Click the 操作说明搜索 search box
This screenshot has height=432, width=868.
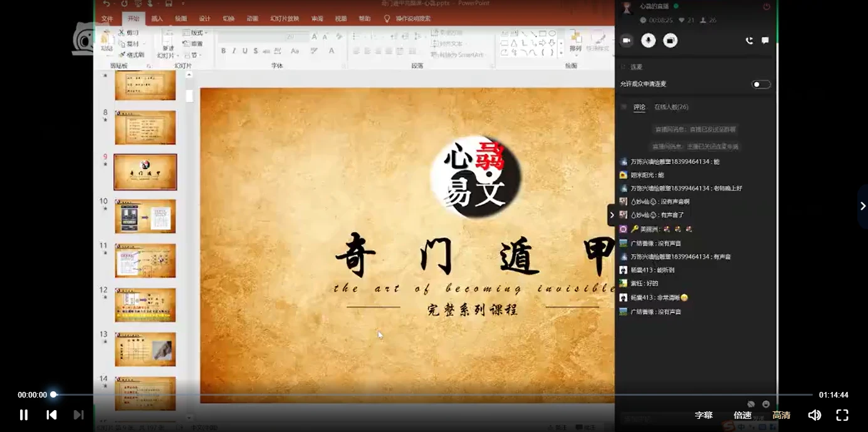click(x=407, y=19)
